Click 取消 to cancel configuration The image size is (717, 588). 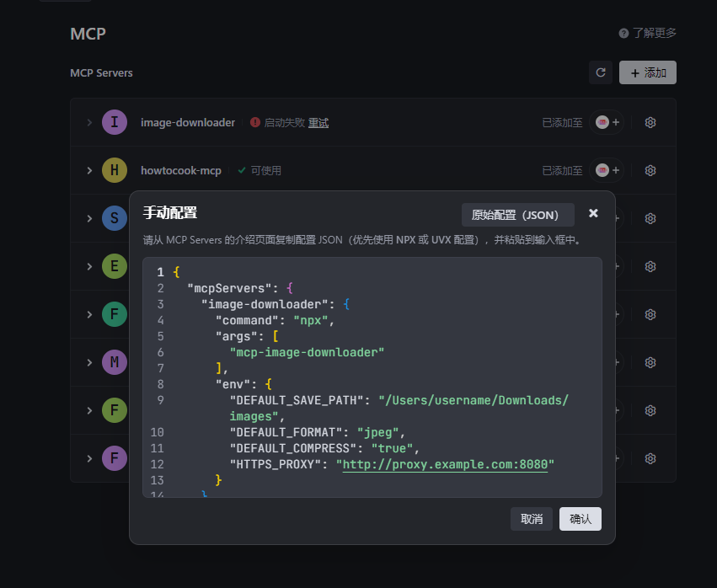(532, 519)
